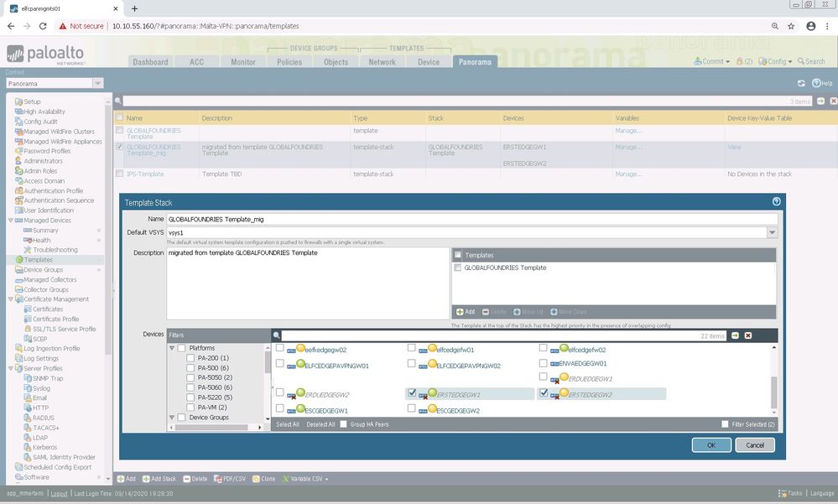Check the Group HA Peers checkbox
This screenshot has width=838, height=504.
(x=344, y=424)
